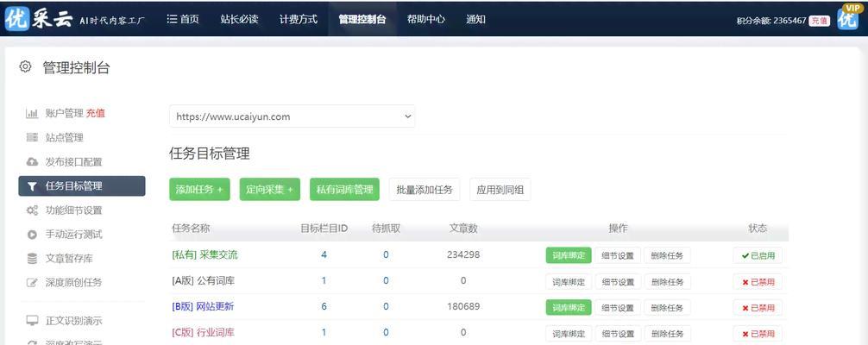Click 词库绑定 for 网站更新 task

569,308
